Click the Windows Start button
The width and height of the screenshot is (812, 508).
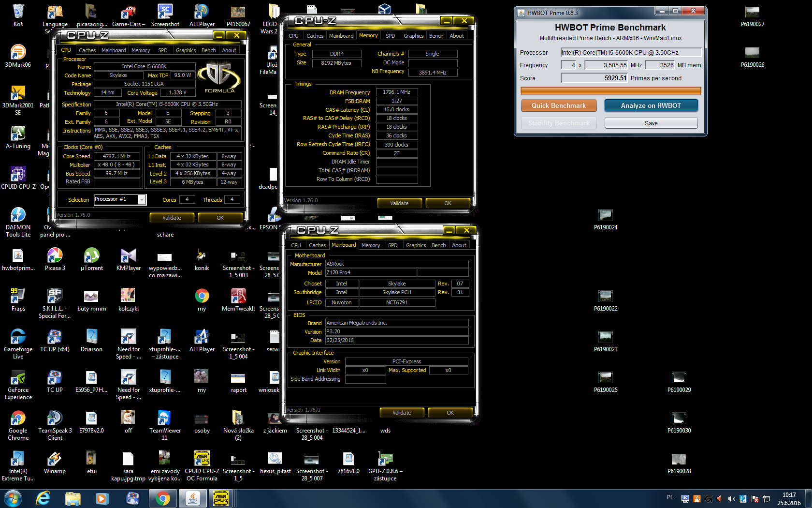pyautogui.click(x=13, y=498)
